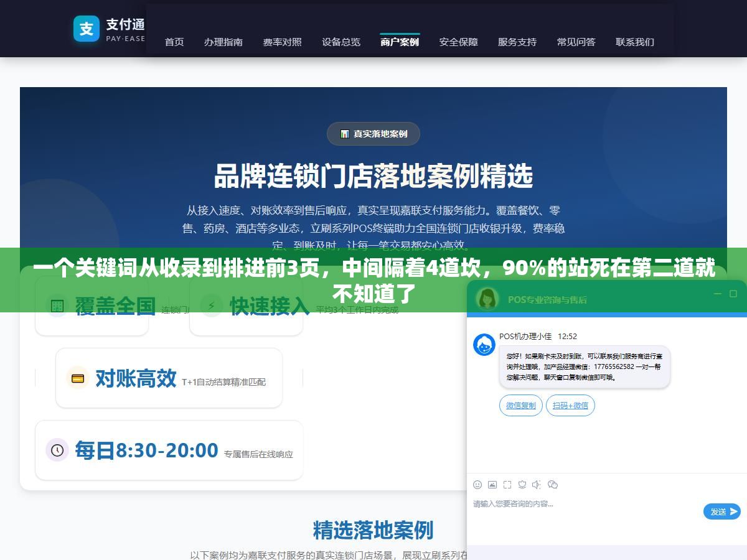This screenshot has height=560, width=747.
Task: Minimize the POS专业咨询与售后 chat window
Action: click(717, 294)
